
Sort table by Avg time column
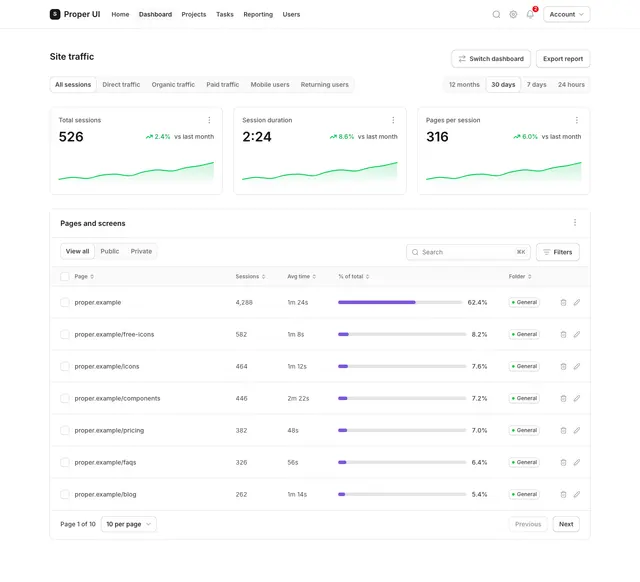pos(302,276)
